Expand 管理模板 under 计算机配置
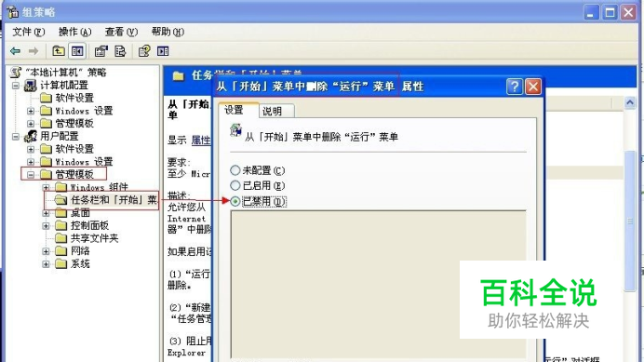Image resolution: width=644 pixels, height=362 pixels. tap(31, 124)
